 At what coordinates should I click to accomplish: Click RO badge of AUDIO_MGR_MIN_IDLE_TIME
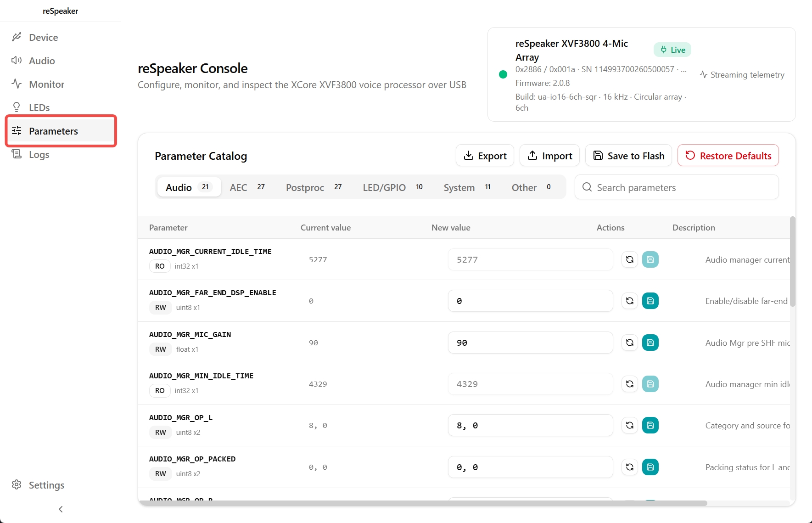[160, 390]
